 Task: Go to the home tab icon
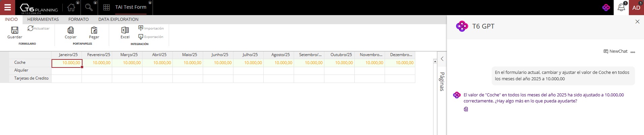pyautogui.click(x=71, y=7)
